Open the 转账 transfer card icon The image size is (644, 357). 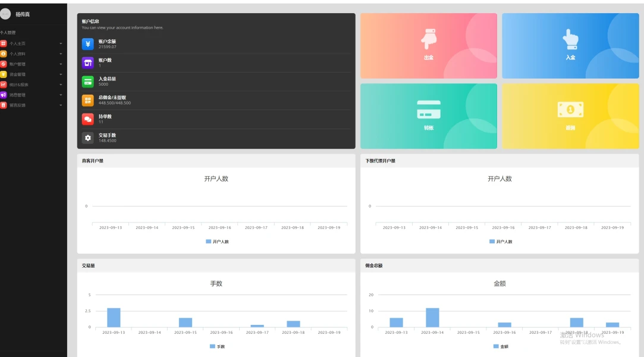[x=429, y=109]
